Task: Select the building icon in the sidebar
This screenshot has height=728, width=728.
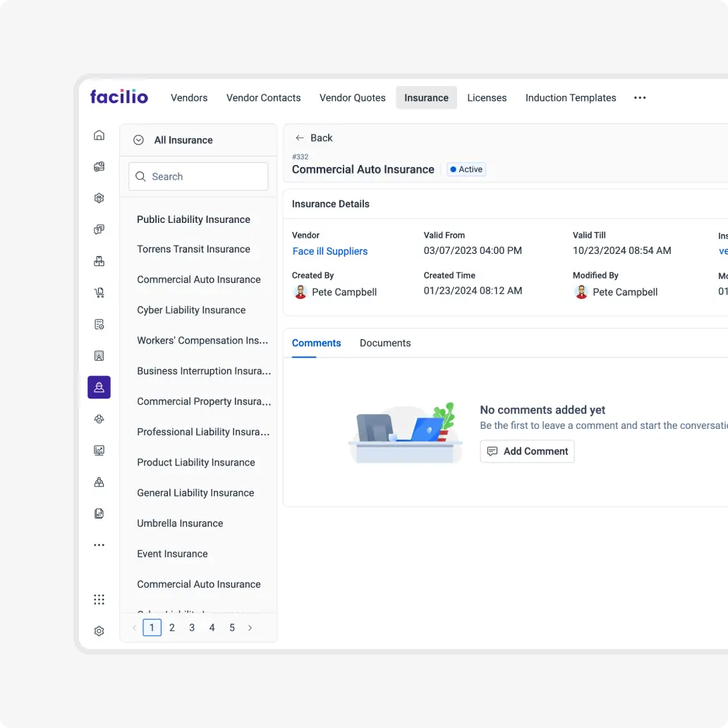Action: pos(99,356)
